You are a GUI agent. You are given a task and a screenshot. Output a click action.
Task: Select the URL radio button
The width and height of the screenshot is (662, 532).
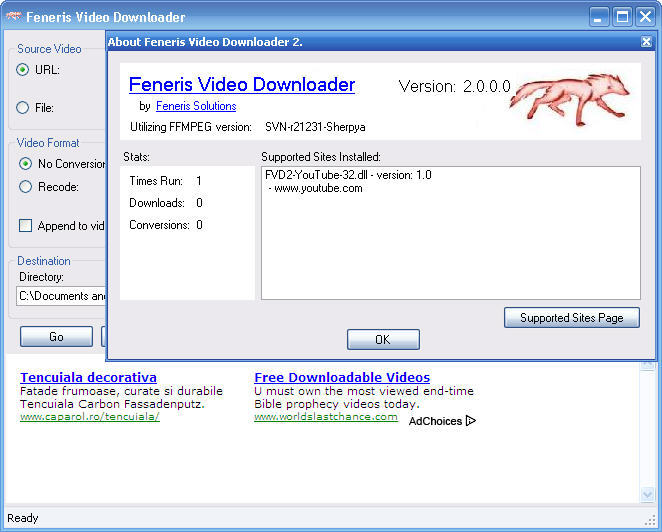pos(22,70)
